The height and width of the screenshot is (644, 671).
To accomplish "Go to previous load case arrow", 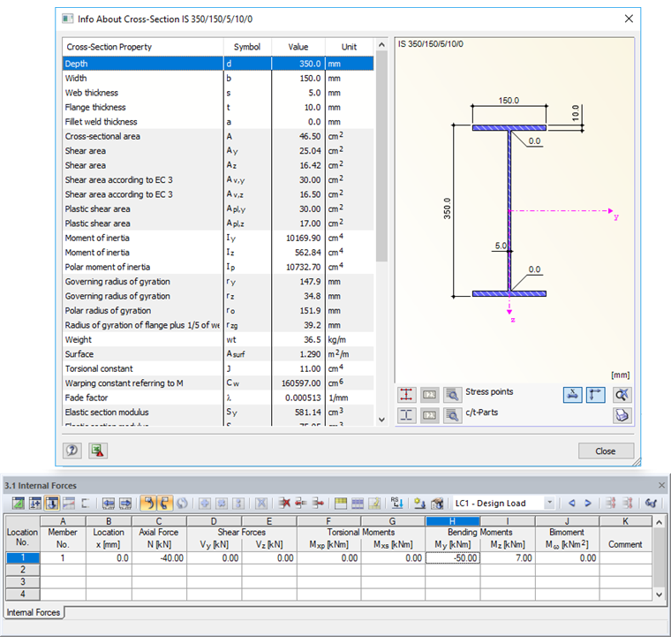I will point(571,504).
